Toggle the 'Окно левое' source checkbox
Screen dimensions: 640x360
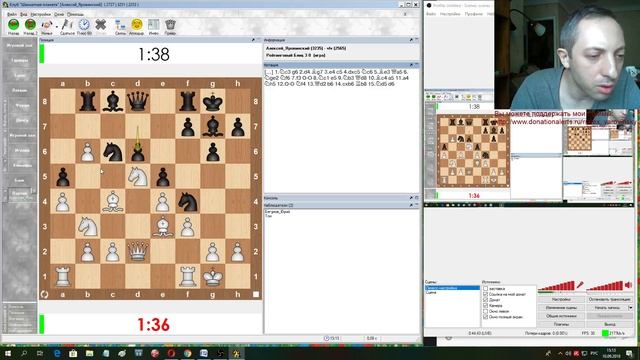click(486, 311)
